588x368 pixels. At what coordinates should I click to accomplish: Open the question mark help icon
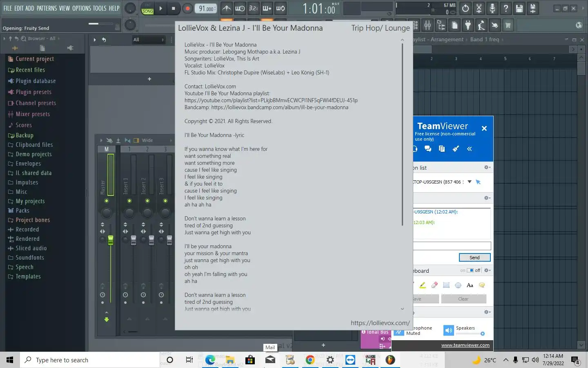[506, 8]
